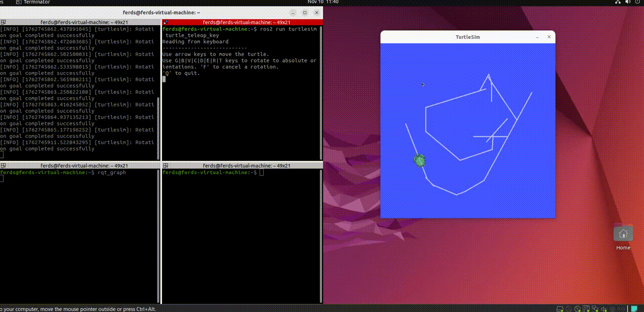644x312 pixels.
Task: Close the TurtleSim window
Action: pyautogui.click(x=549, y=37)
